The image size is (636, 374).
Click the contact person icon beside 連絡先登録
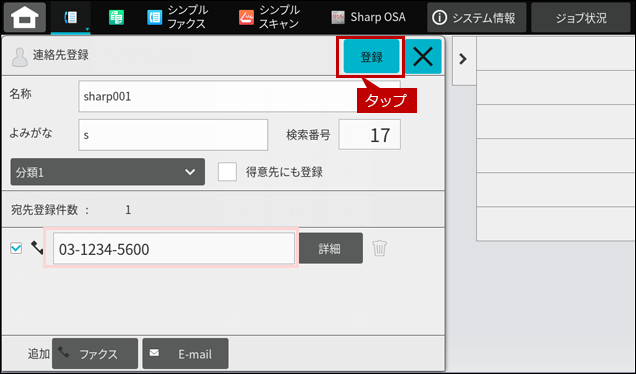19,57
